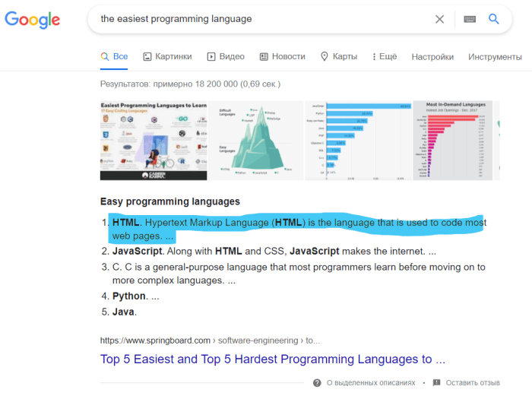Open Easiest Programming Languages to Learn thumbnail
Screen dimensions: 532x399
[x=154, y=141]
